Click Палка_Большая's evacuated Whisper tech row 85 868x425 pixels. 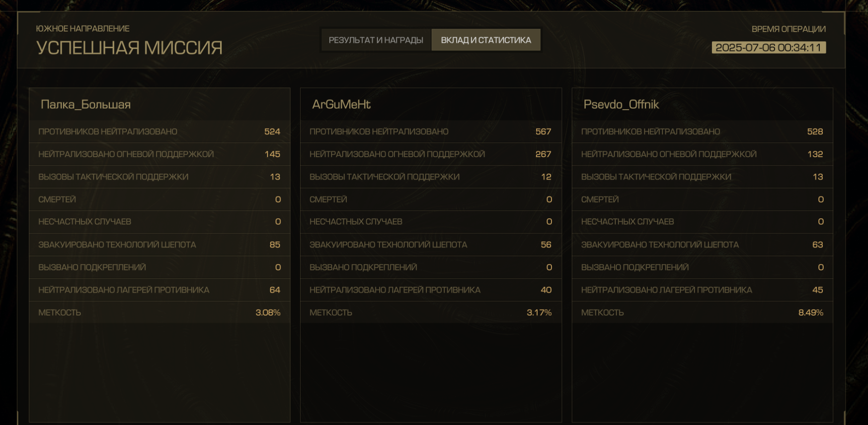[x=159, y=245]
